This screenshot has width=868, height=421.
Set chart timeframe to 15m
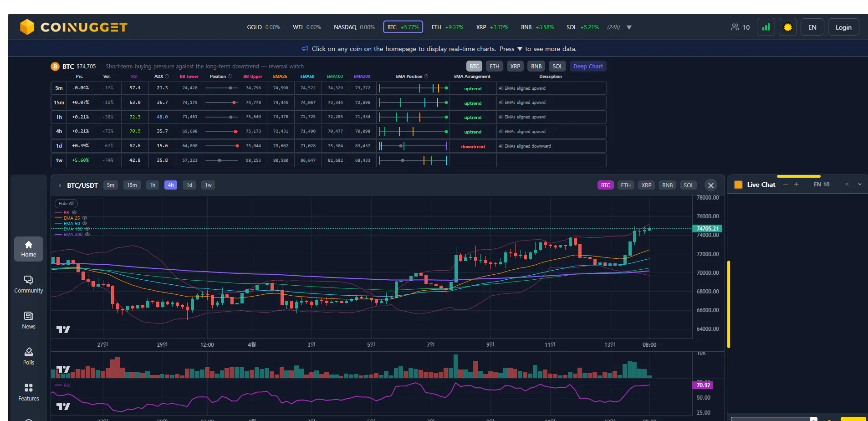click(x=132, y=185)
